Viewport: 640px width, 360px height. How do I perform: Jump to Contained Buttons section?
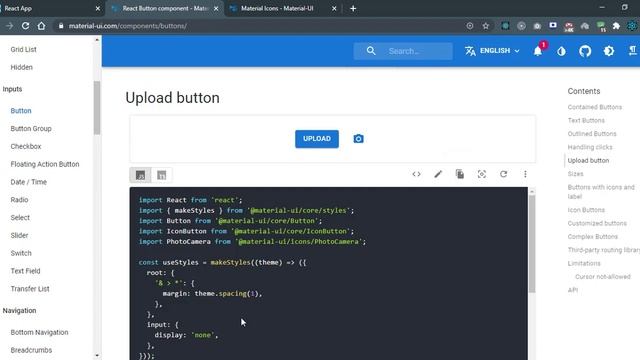[595, 107]
